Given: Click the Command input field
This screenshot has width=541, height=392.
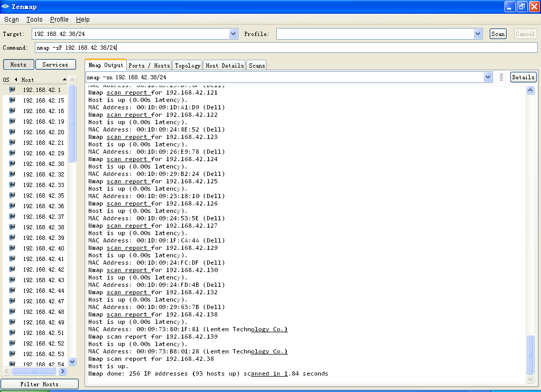Looking at the screenshot, I should coord(286,48).
